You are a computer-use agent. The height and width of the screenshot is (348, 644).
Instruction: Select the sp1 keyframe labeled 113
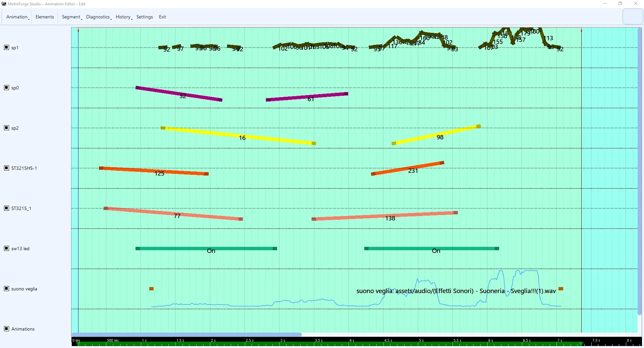click(548, 38)
